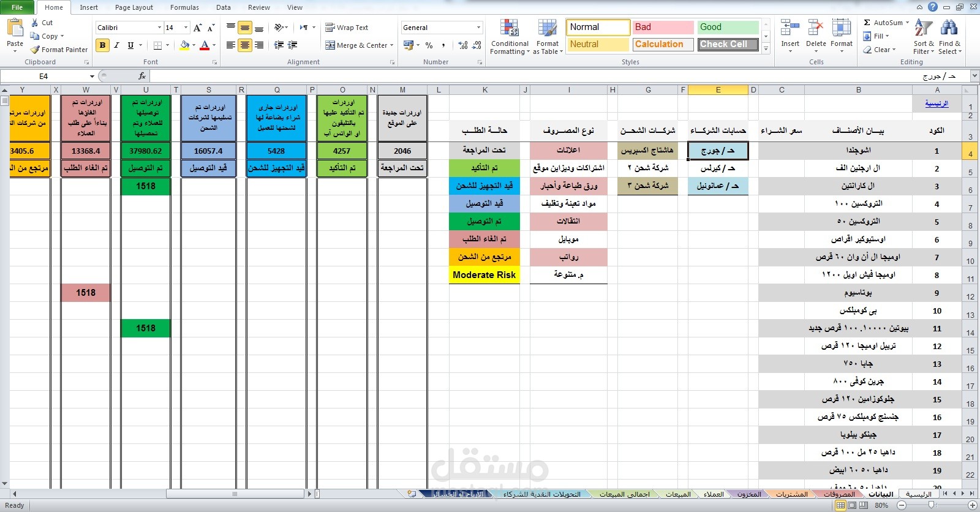Image resolution: width=980 pixels, height=512 pixels.
Task: Click the Insert cells icon
Action: 790,28
